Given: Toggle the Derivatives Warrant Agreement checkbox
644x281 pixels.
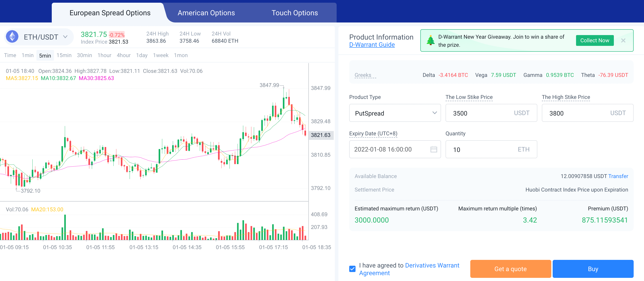Looking at the screenshot, I should (352, 269).
